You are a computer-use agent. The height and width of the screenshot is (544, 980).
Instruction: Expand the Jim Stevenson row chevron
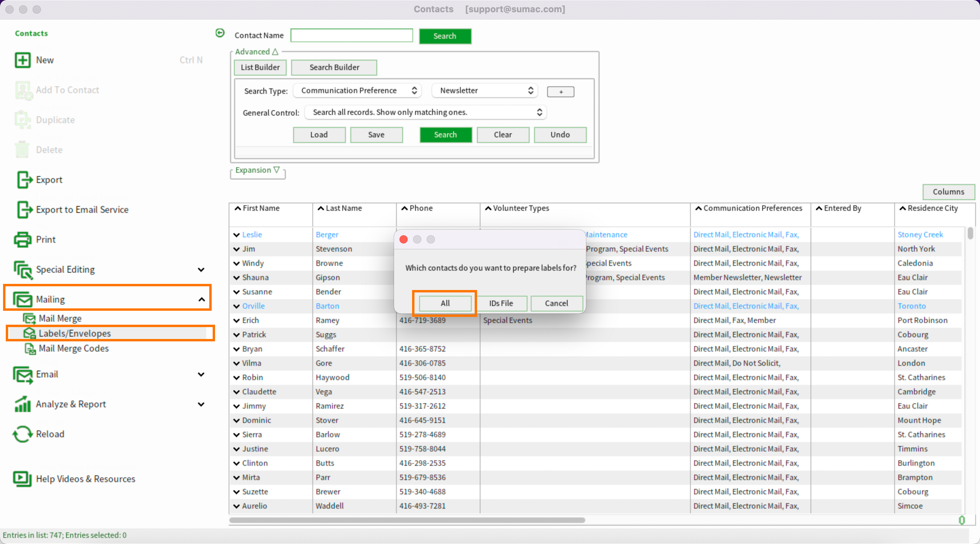click(x=236, y=249)
